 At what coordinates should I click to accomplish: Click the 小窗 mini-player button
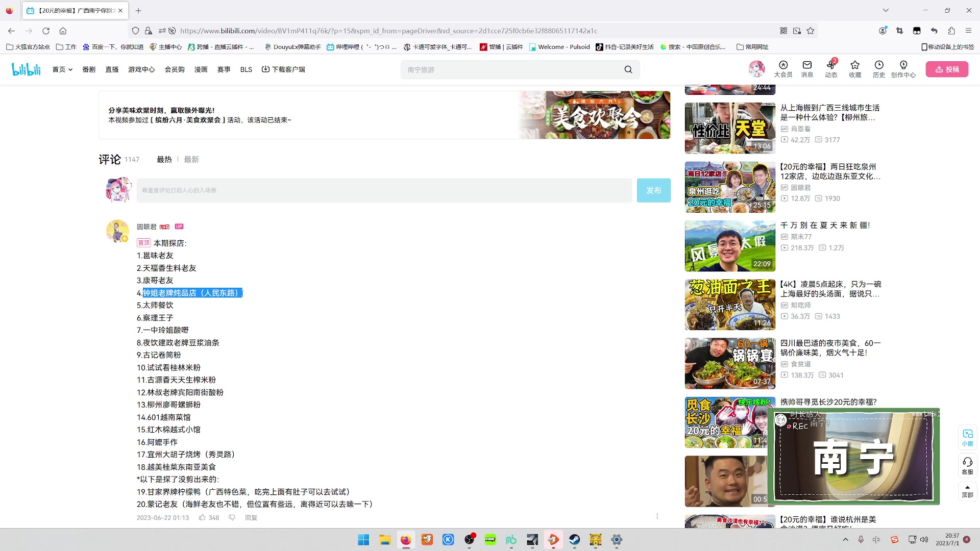(x=967, y=437)
